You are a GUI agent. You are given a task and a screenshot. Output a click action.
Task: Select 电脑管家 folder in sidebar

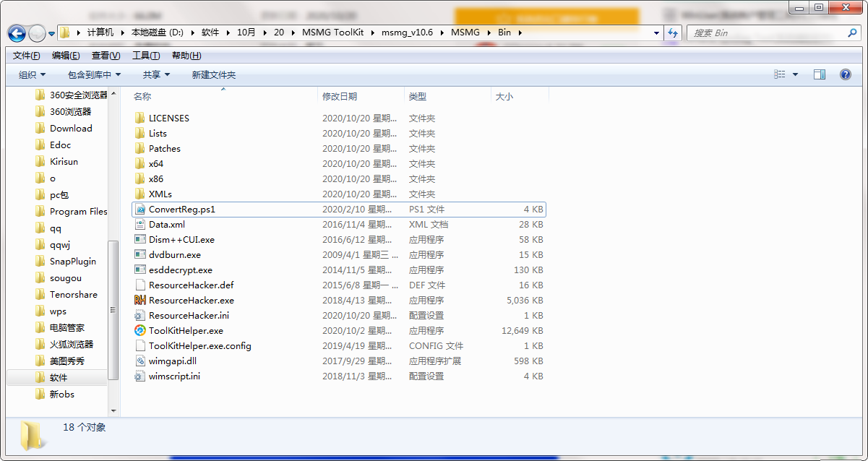[x=59, y=327]
